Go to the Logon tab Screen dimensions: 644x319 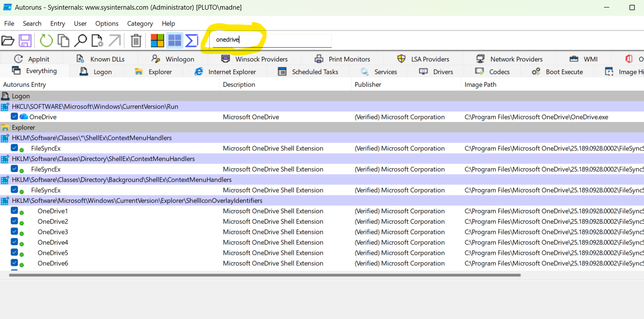pyautogui.click(x=96, y=72)
